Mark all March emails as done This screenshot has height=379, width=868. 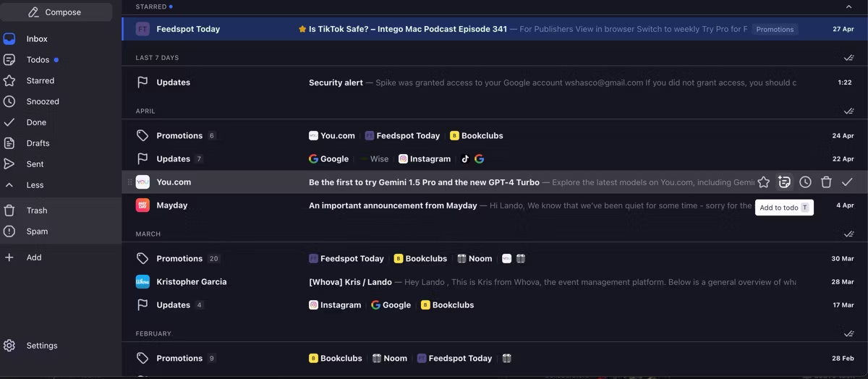pos(848,234)
